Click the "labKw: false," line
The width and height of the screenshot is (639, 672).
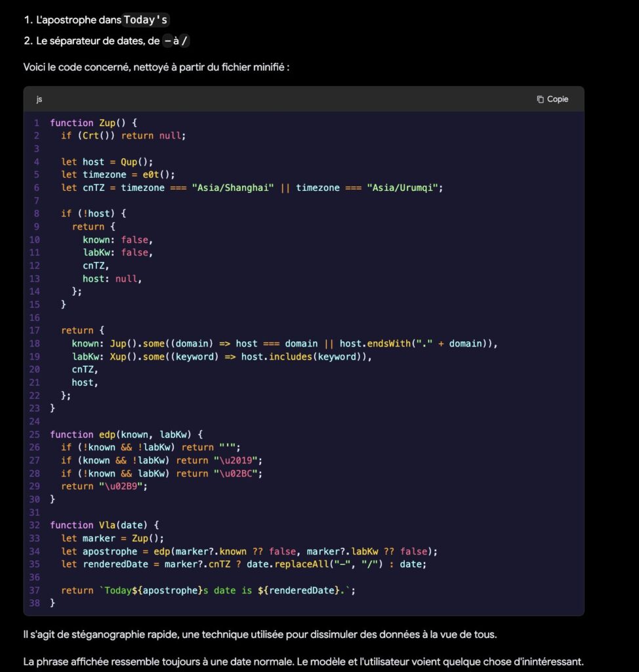click(x=118, y=253)
